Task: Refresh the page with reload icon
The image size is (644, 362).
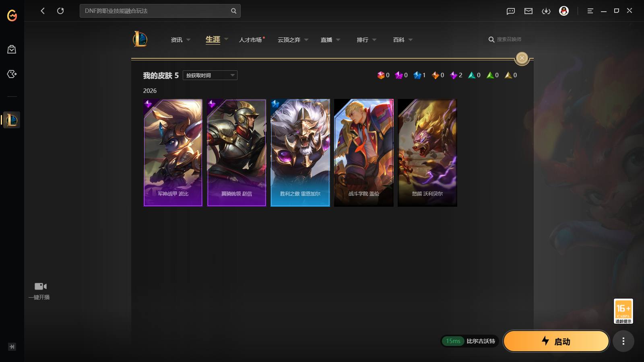Action: (x=60, y=11)
